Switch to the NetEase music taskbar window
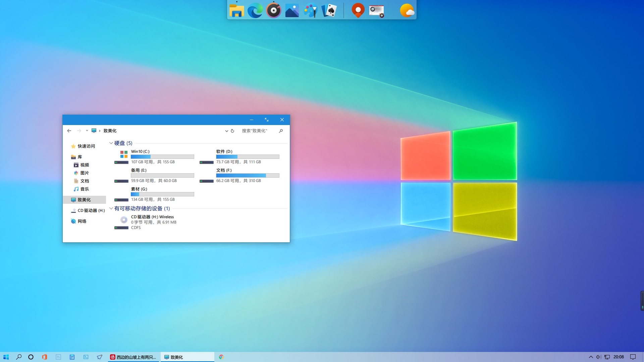 click(x=133, y=357)
